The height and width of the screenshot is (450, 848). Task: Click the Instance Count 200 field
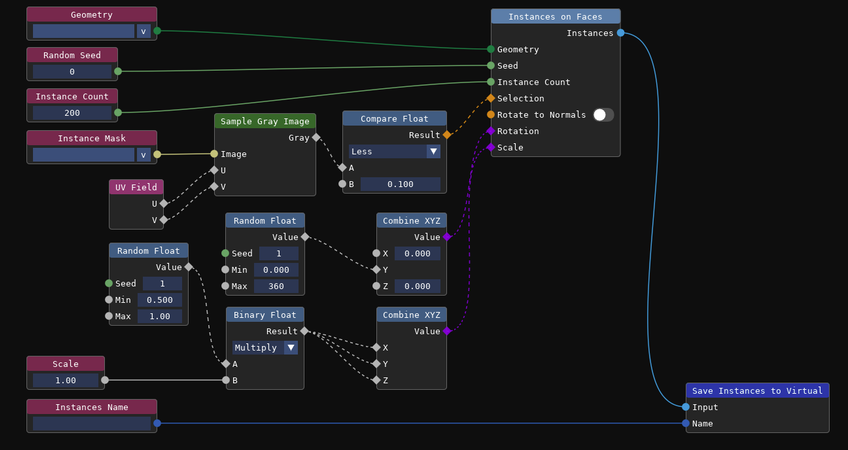72,112
